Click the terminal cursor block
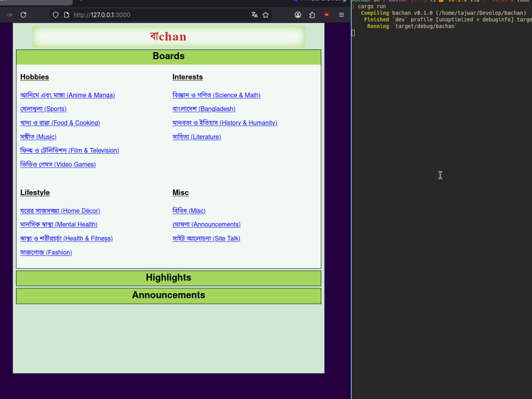 coord(353,33)
